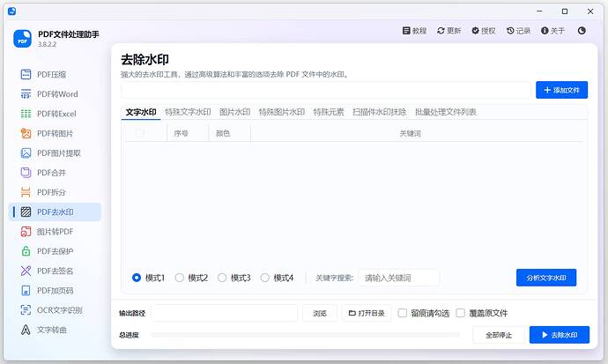This screenshot has width=608, height=364.
Task: Focus the 请输入关键词 search field
Action: point(399,278)
